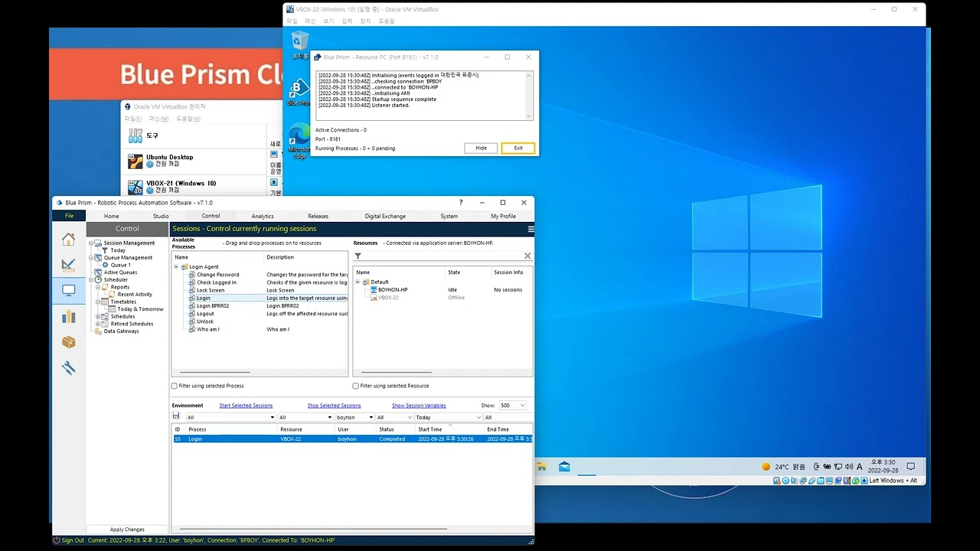Select the BOYHON-HP resource
The height and width of the screenshot is (551, 980).
[x=393, y=290]
